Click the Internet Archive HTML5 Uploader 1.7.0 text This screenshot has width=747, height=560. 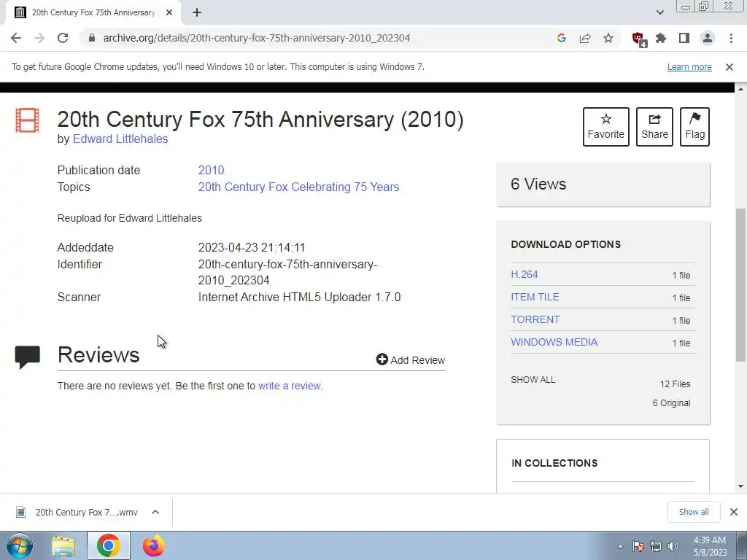point(299,297)
